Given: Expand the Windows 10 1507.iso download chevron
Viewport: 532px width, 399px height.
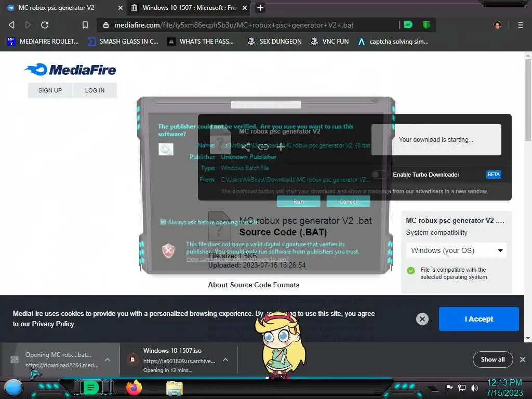Looking at the screenshot, I should [x=225, y=360].
